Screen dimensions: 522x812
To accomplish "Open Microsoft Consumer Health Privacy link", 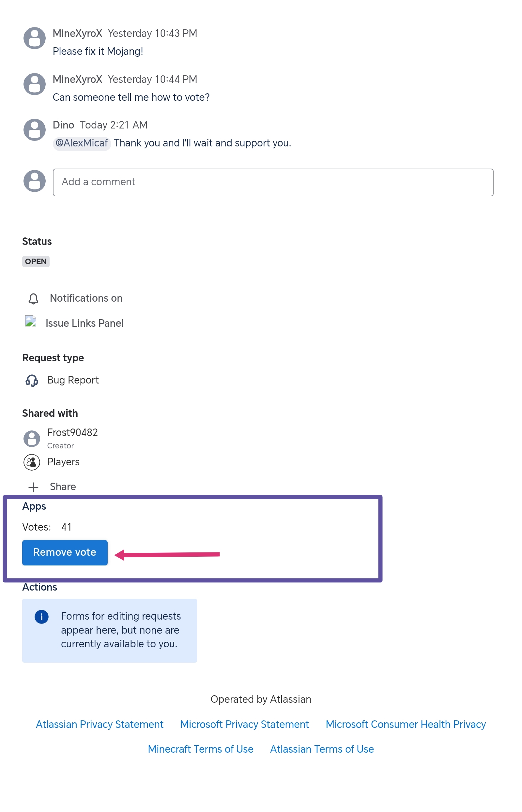I will [406, 724].
